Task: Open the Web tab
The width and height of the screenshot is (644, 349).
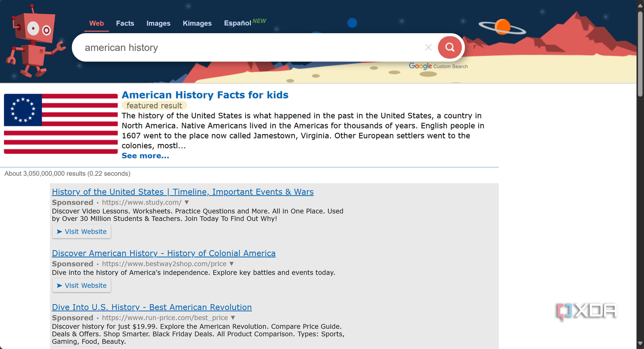Action: 97,23
